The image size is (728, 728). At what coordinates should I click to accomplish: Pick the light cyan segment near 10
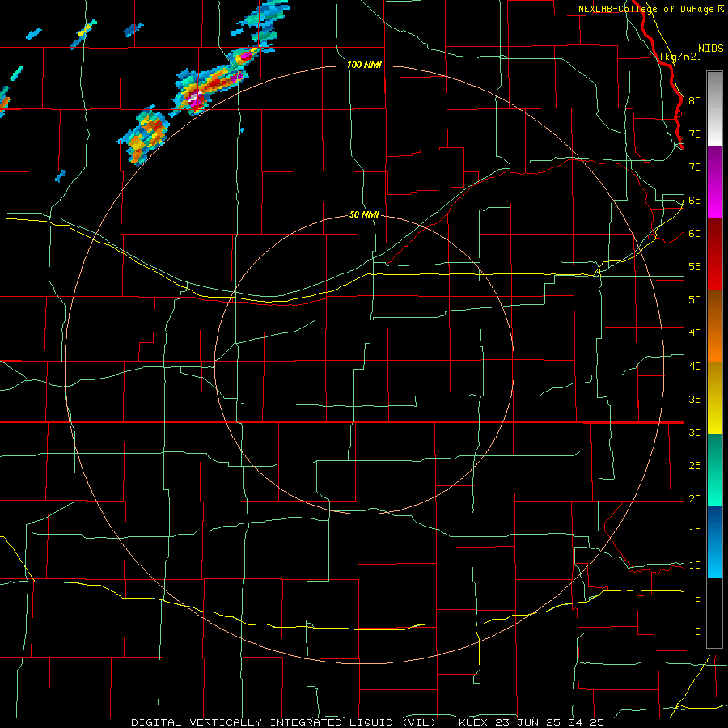714,565
